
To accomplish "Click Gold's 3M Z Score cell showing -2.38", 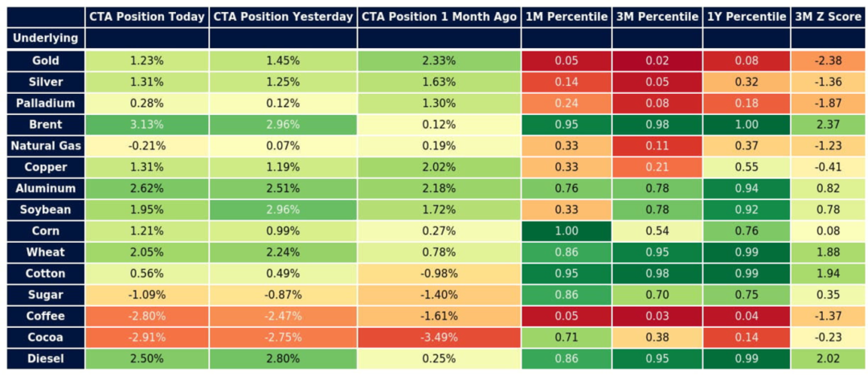I will (x=829, y=60).
